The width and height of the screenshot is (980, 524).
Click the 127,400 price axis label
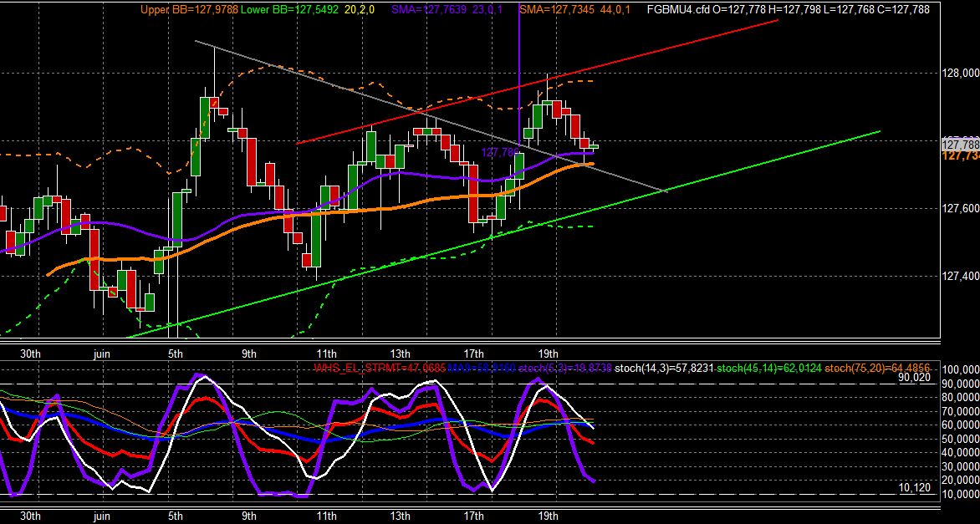[960, 276]
